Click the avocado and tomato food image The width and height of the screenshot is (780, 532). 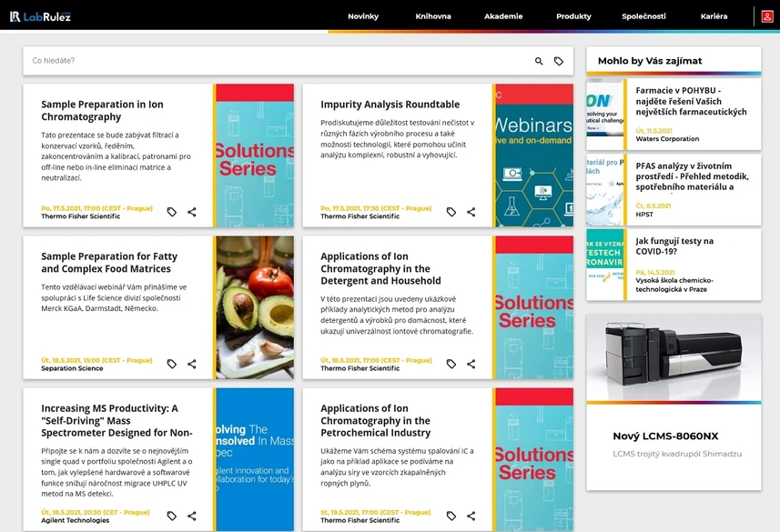pyautogui.click(x=255, y=307)
